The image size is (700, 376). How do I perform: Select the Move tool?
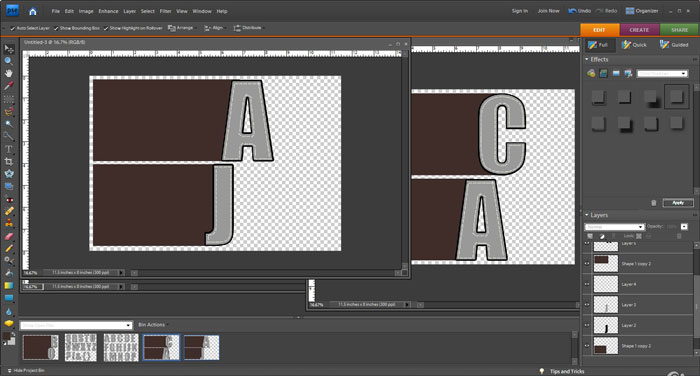click(8, 49)
